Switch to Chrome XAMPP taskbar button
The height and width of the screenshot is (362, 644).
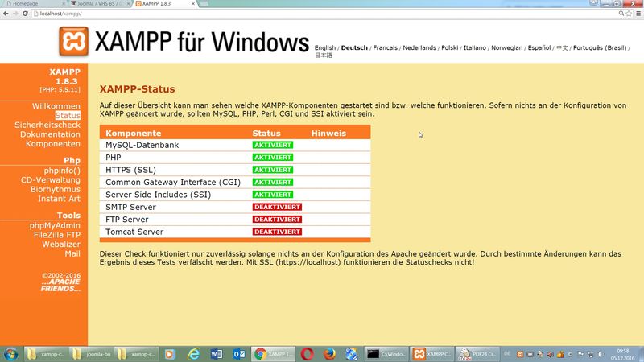273,354
